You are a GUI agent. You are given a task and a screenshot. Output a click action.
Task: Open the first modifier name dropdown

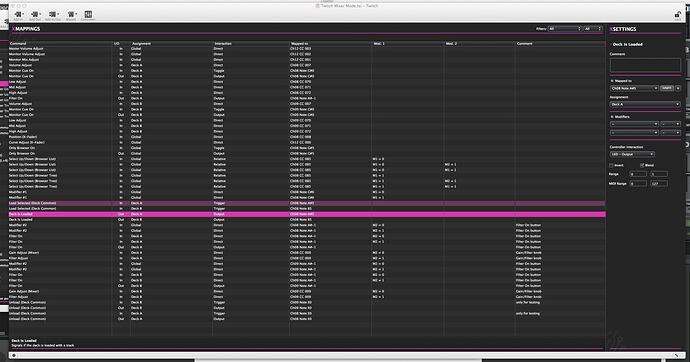click(x=634, y=124)
